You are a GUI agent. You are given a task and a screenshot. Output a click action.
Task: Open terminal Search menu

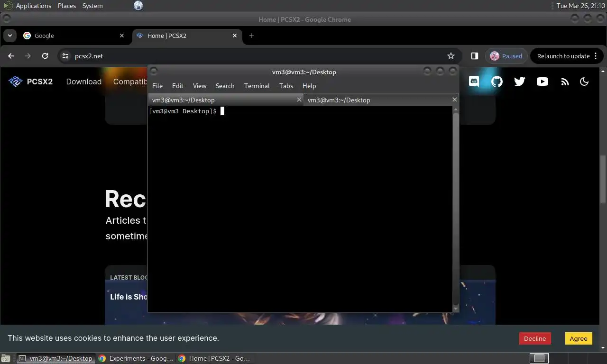click(x=225, y=86)
